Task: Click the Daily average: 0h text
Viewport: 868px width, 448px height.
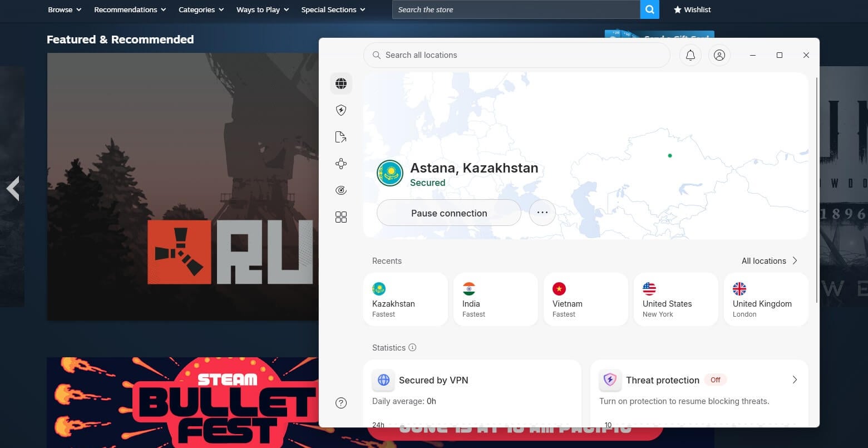Action: coord(404,401)
